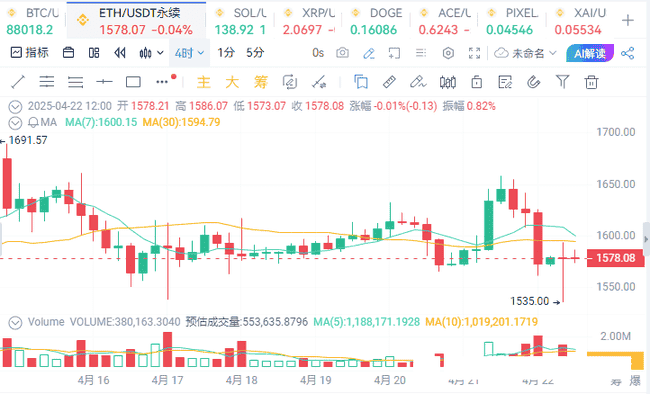Screen dimensions: 650x394
Task: Switch to the SOL/U tab
Action: pyautogui.click(x=240, y=21)
